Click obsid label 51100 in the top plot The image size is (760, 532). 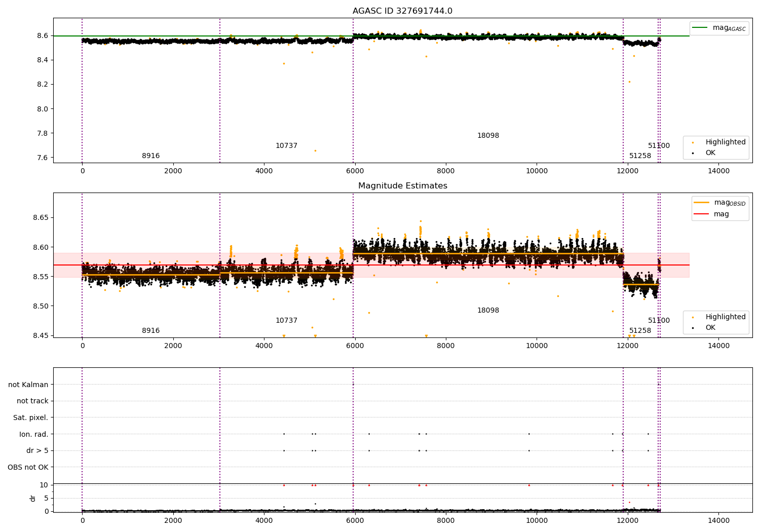[659, 145]
